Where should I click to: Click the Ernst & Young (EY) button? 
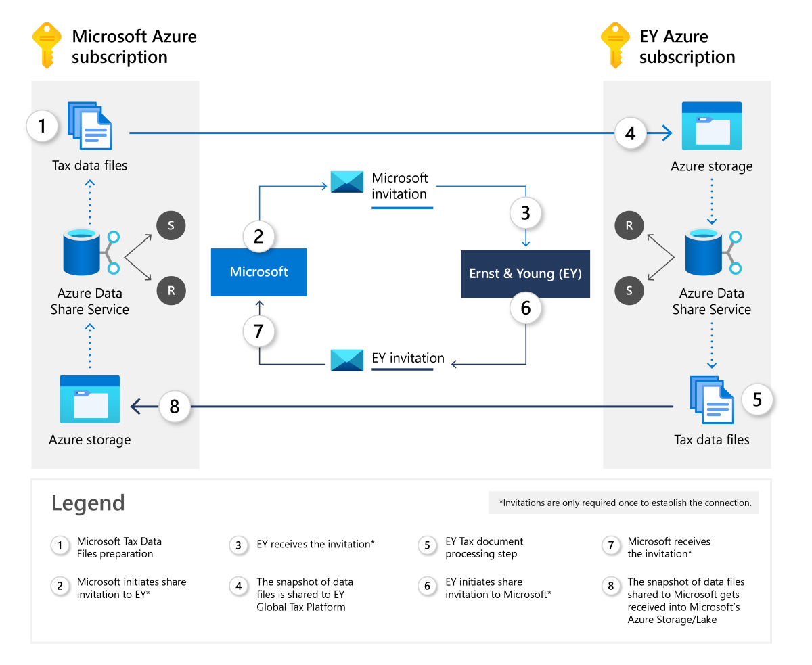525,273
